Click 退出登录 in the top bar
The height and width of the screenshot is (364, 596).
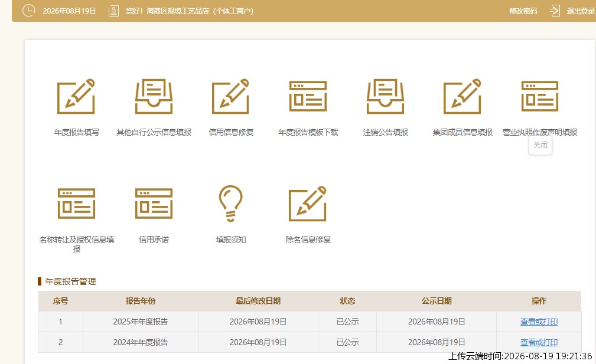581,11
